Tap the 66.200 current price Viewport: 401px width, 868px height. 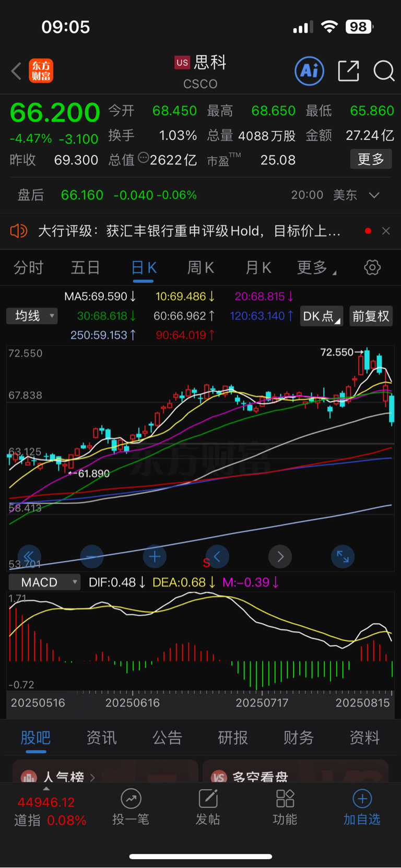click(x=55, y=112)
